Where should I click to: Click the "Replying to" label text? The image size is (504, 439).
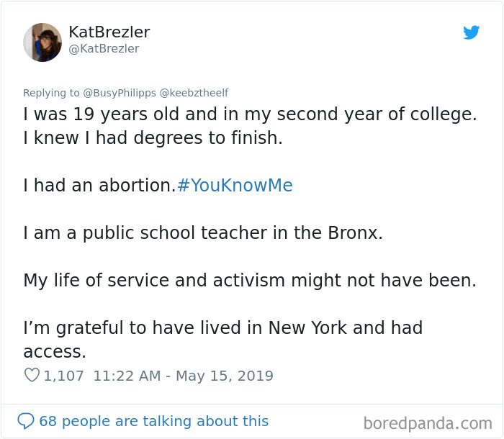pyautogui.click(x=51, y=93)
